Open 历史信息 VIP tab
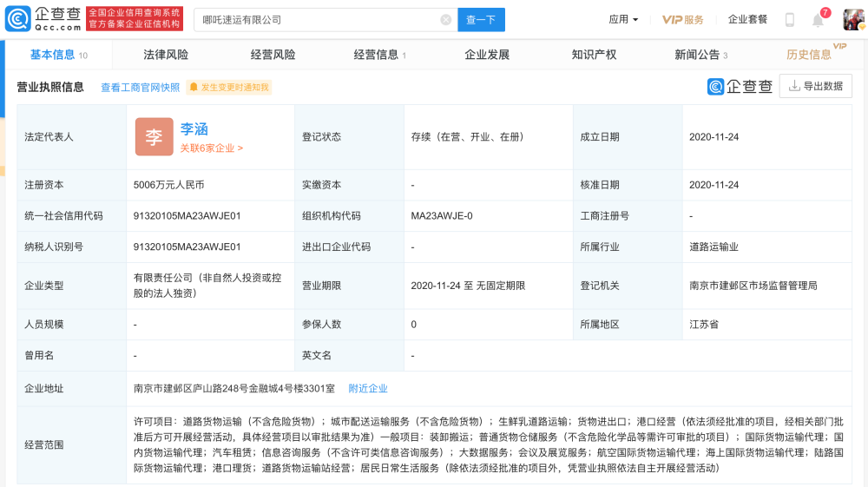Image resolution: width=868 pixels, height=487 pixels. click(x=815, y=53)
